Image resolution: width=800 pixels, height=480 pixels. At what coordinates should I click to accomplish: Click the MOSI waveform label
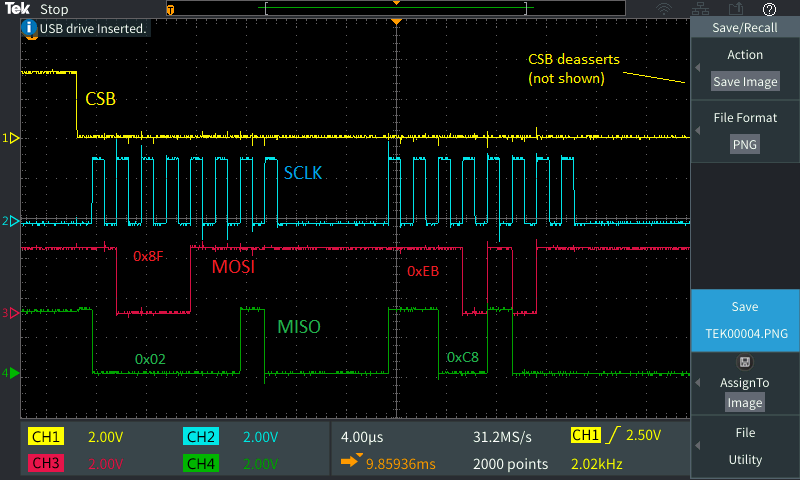click(233, 266)
